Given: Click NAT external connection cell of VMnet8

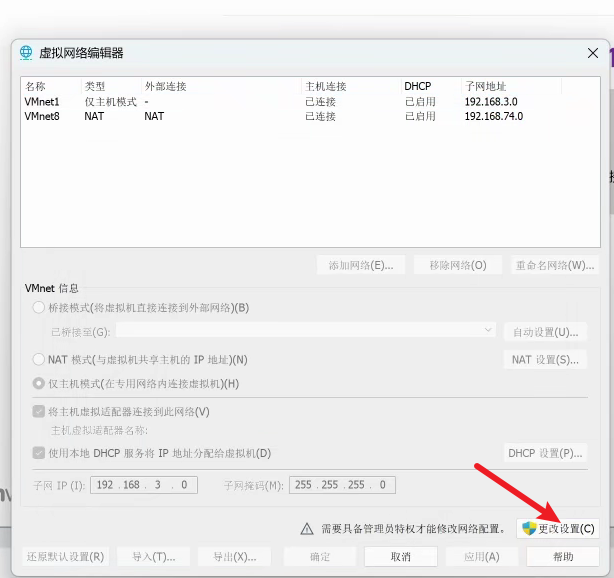Looking at the screenshot, I should tap(154, 116).
